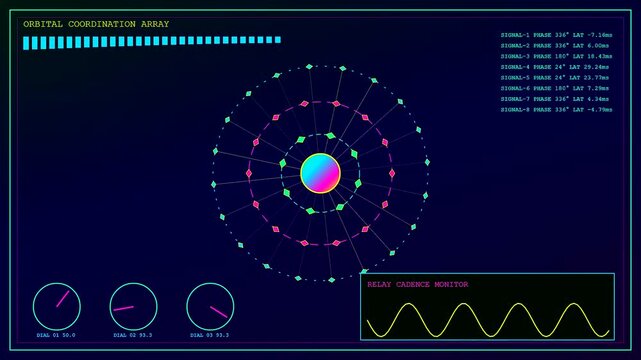This screenshot has width=641, height=360.
Task: Click the Dial 02 gauge
Action: 134,306
